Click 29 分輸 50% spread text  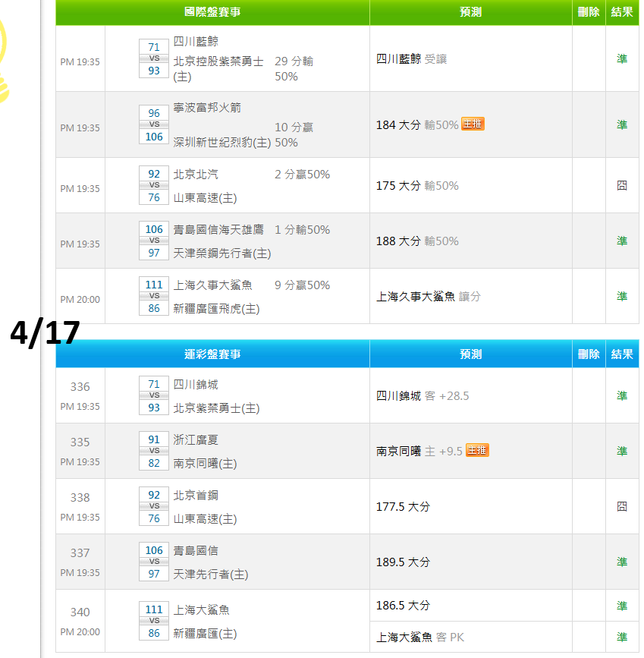click(294, 69)
